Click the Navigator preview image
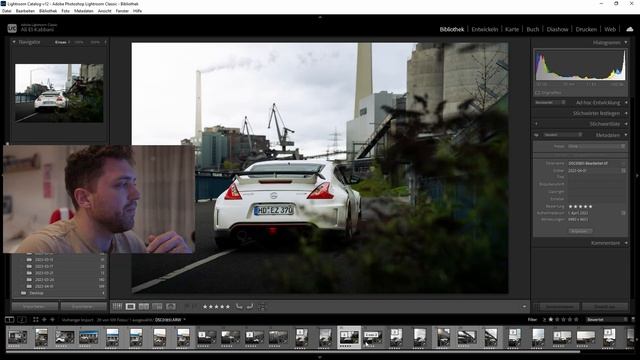 pyautogui.click(x=59, y=93)
